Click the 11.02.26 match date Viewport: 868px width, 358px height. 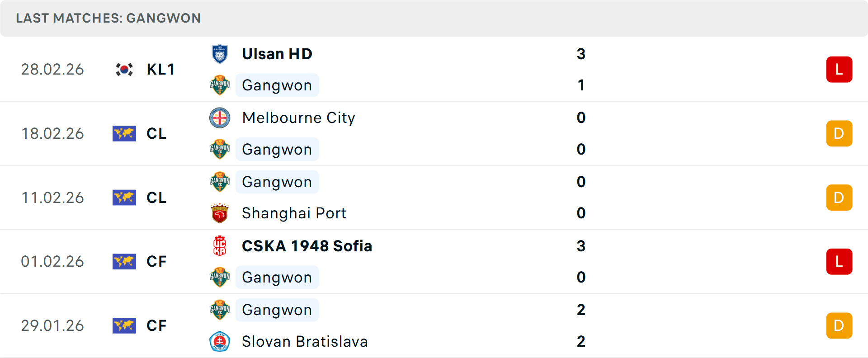pyautogui.click(x=52, y=198)
